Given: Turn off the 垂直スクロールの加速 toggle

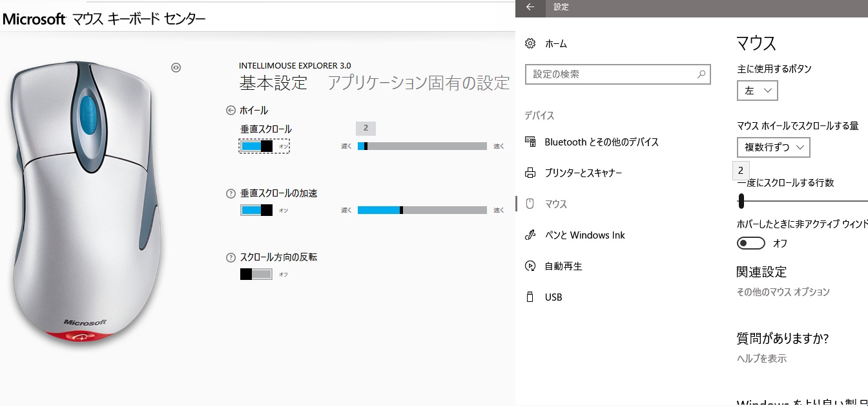Looking at the screenshot, I should (x=256, y=210).
